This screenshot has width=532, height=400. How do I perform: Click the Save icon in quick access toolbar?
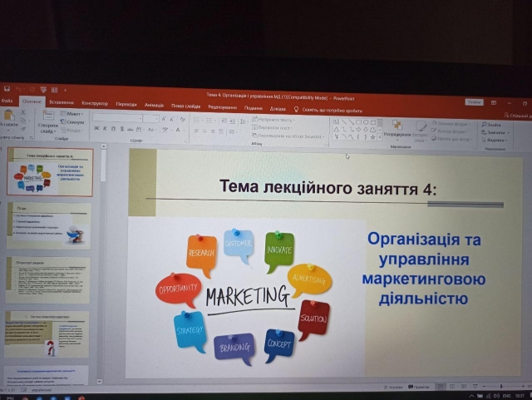pyautogui.click(x=7, y=89)
